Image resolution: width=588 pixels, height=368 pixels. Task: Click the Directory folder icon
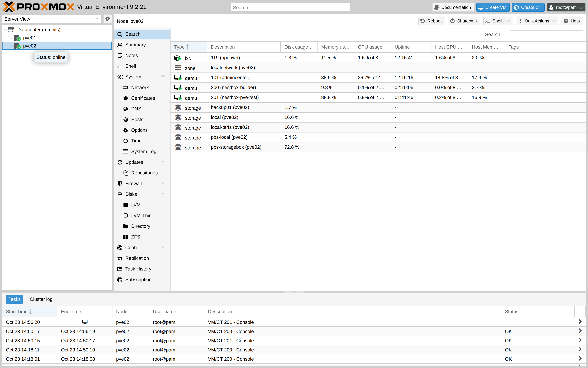(126, 226)
